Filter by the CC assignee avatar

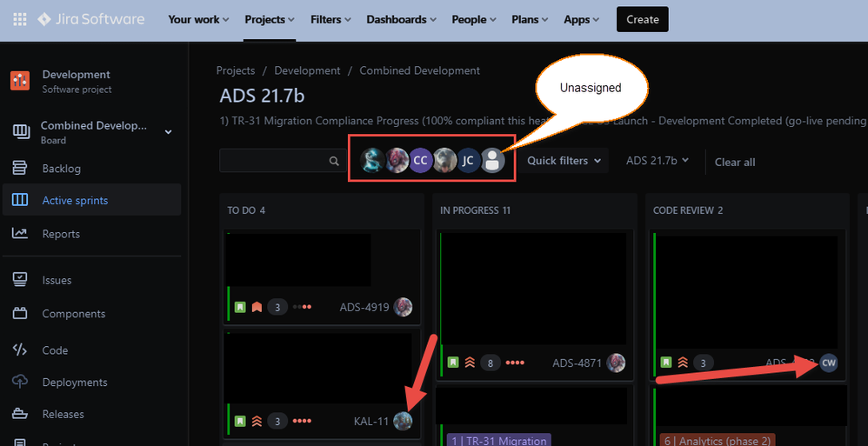421,161
